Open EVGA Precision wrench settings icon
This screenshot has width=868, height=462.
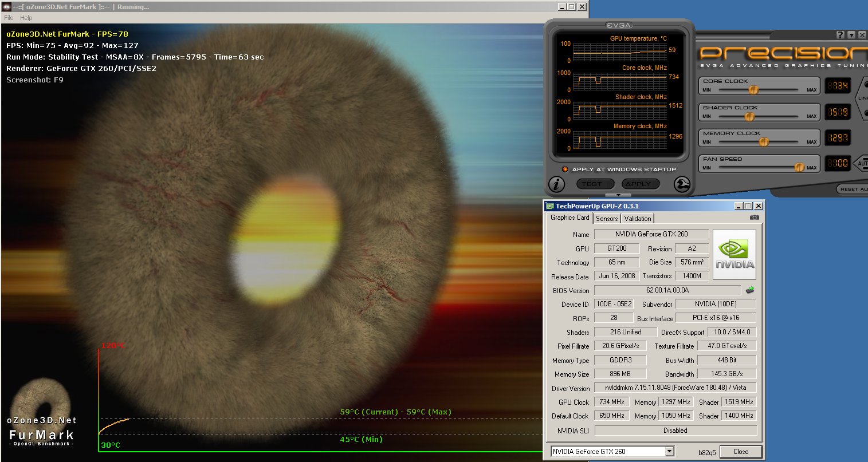[681, 184]
